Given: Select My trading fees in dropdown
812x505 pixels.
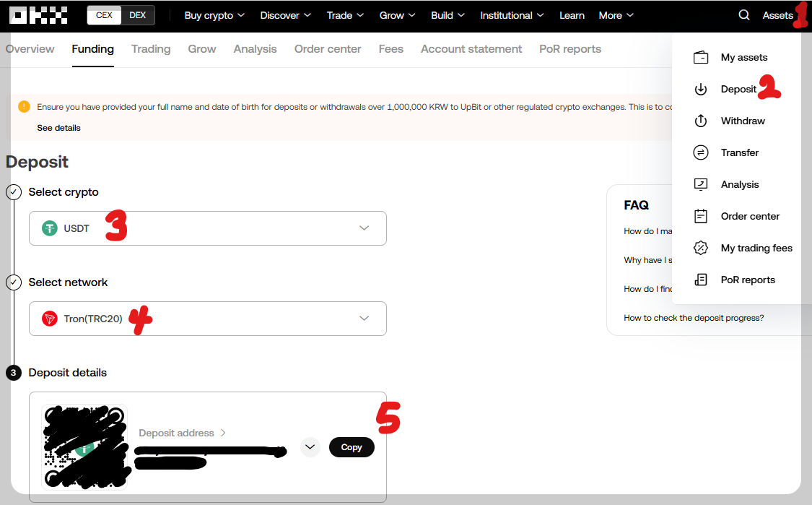Looking at the screenshot, I should [x=756, y=248].
